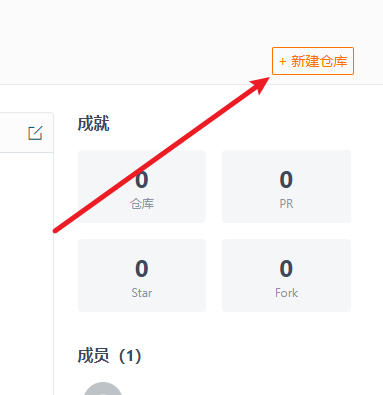The width and height of the screenshot is (383, 395).
Task: Click the PR label text
Action: tap(286, 204)
